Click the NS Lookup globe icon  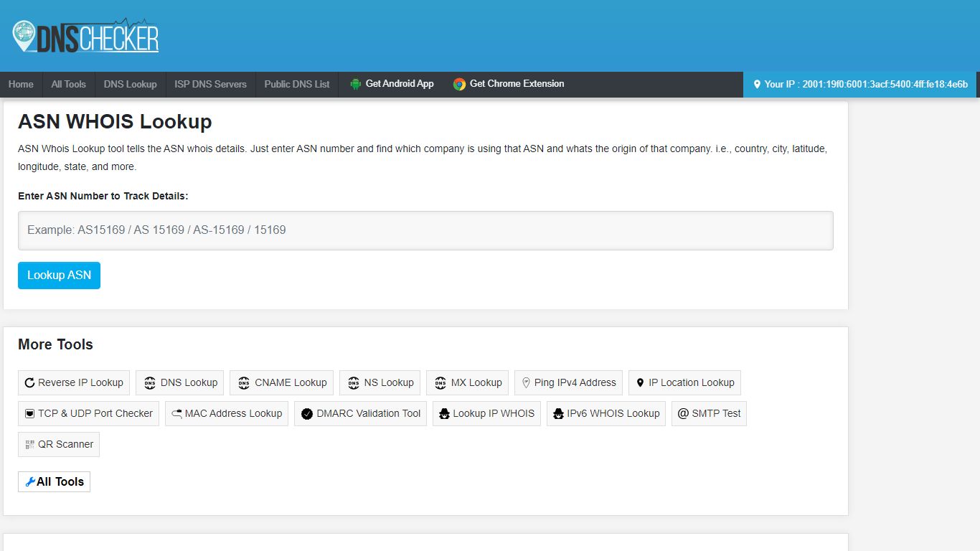point(353,383)
